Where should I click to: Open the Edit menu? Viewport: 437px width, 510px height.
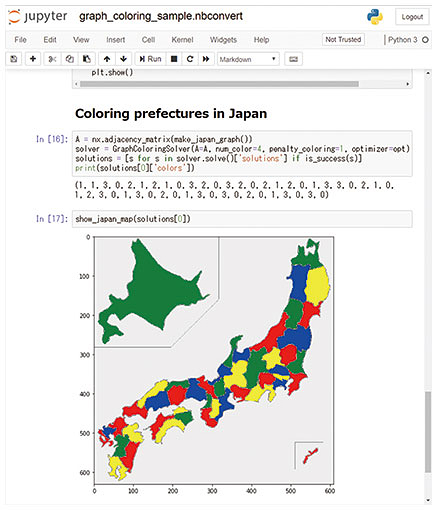(x=50, y=40)
